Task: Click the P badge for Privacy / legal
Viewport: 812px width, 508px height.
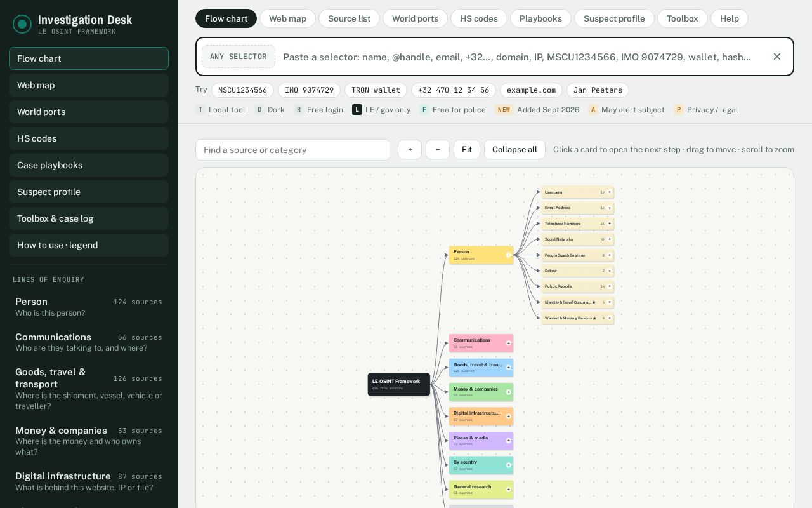Action: (679, 110)
